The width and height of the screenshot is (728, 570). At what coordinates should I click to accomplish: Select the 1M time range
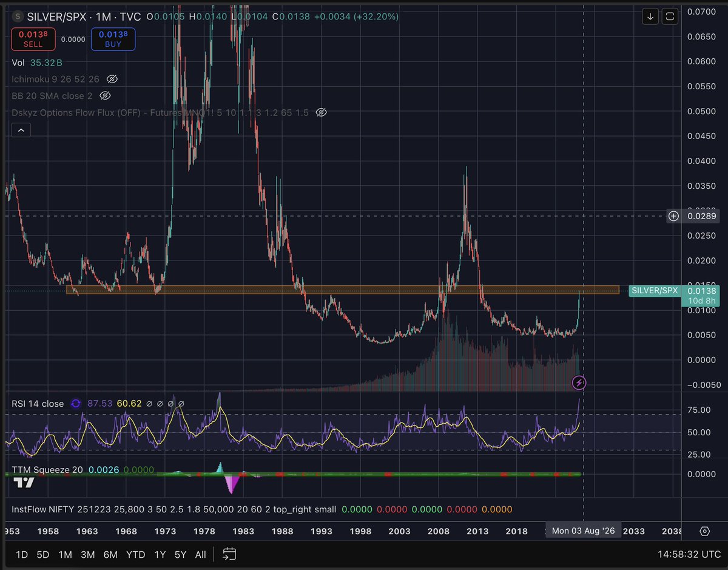coord(65,554)
